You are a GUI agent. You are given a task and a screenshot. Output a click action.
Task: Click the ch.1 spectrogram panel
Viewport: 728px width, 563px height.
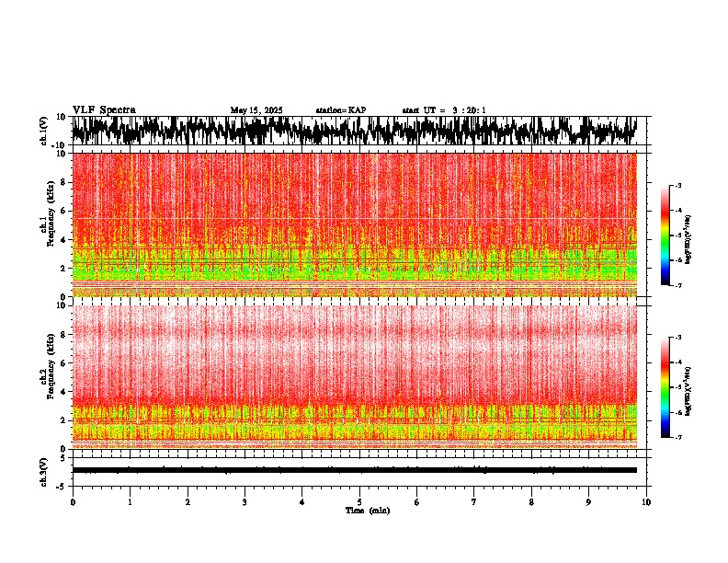(x=355, y=224)
